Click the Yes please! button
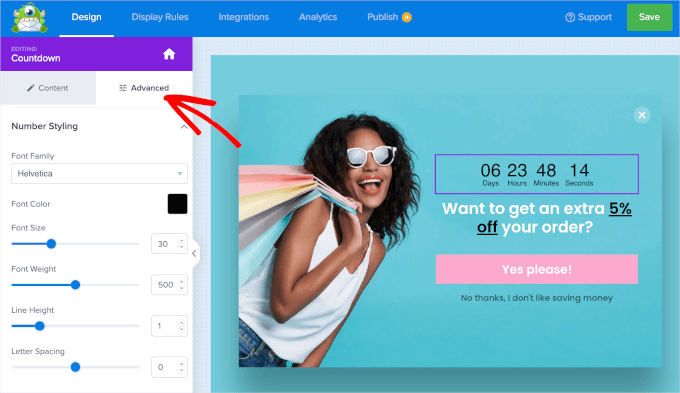Image resolution: width=680 pixels, height=393 pixels. pyautogui.click(x=536, y=269)
